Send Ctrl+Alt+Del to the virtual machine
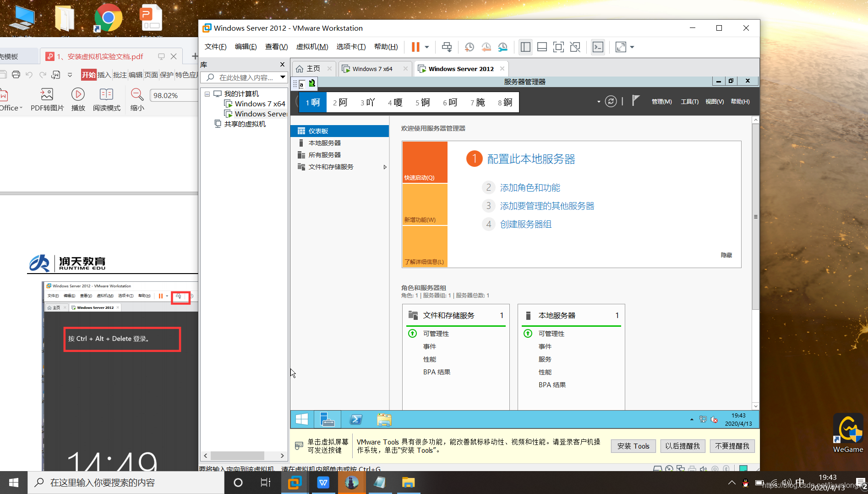This screenshot has width=868, height=494. click(x=447, y=47)
